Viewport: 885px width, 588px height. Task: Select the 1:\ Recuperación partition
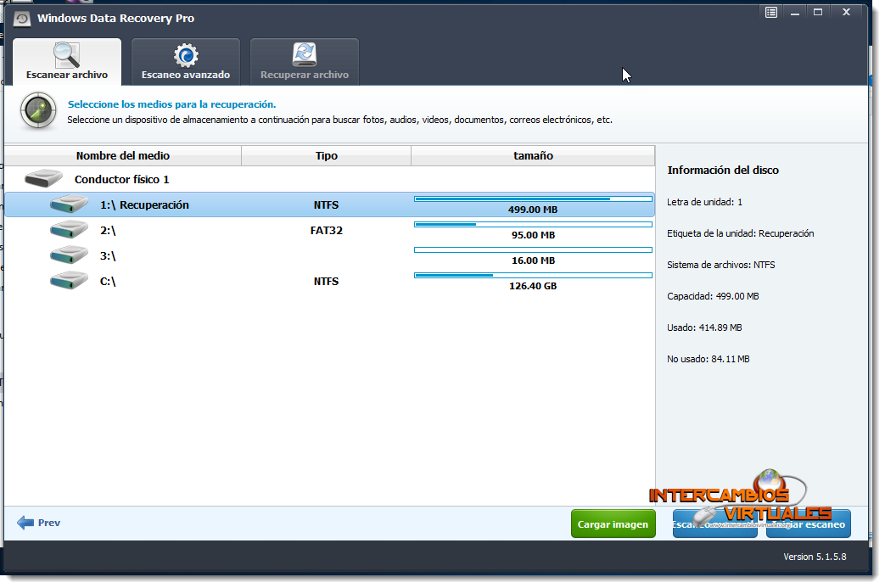[x=329, y=204]
